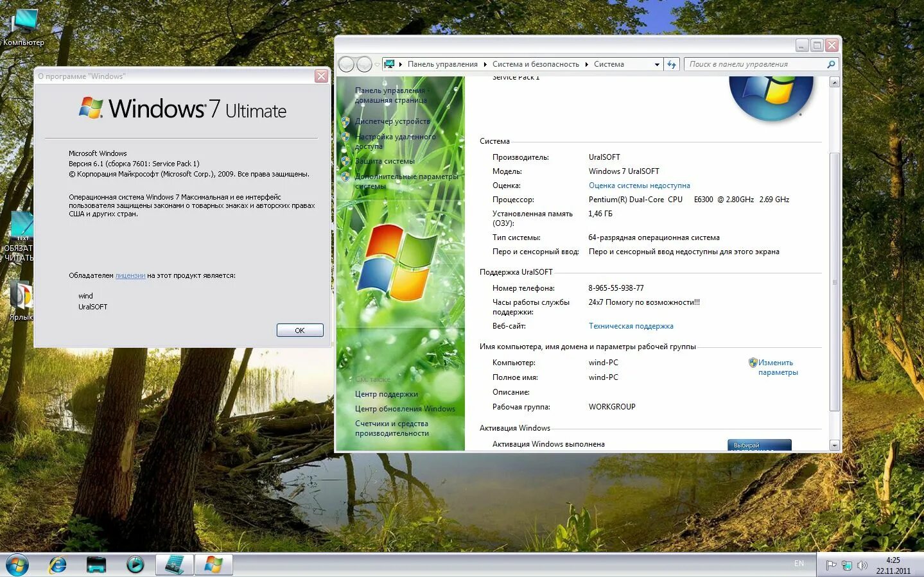This screenshot has height=577, width=924.
Task: Click Активация Windows выполнена text
Action: (548, 444)
